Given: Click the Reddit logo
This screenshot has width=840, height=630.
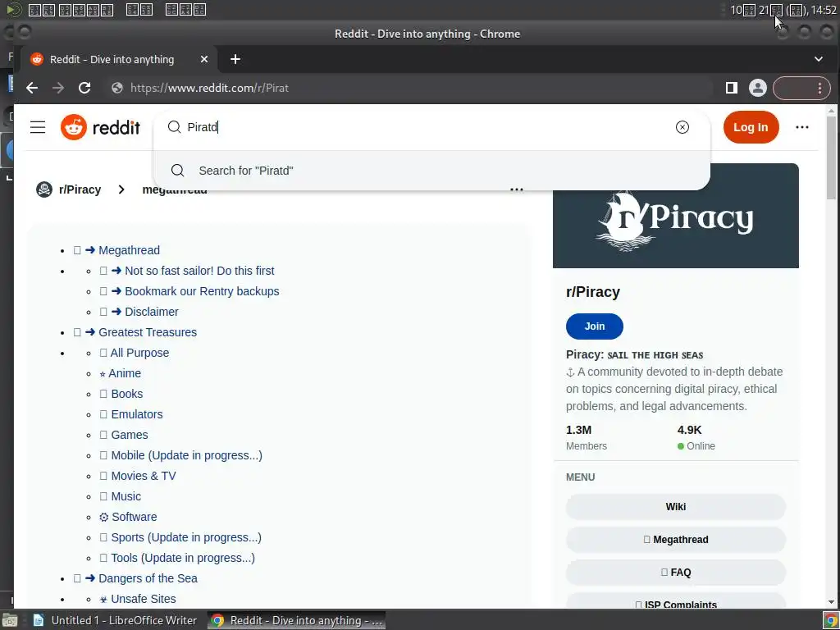Looking at the screenshot, I should coord(100,127).
